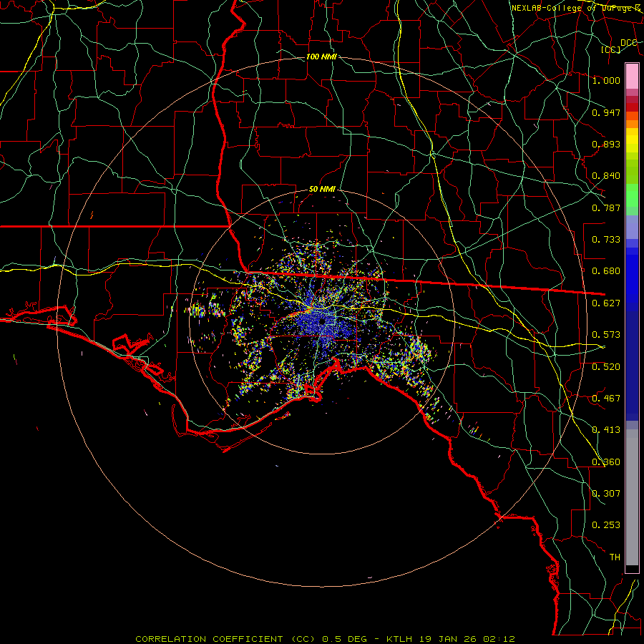The height and width of the screenshot is (644, 644).
Task: Click the TH threshold label on scale
Action: pyautogui.click(x=615, y=557)
